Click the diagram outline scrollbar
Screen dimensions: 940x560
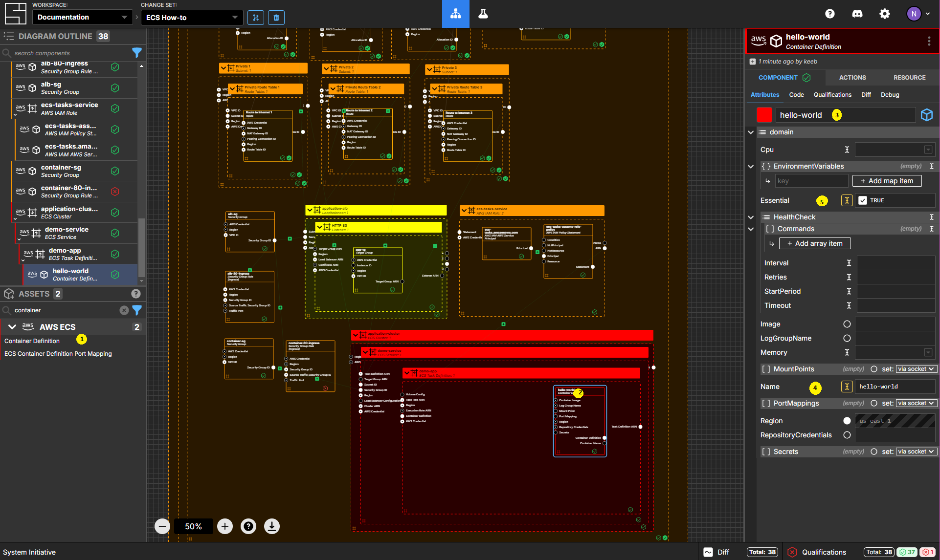142,247
